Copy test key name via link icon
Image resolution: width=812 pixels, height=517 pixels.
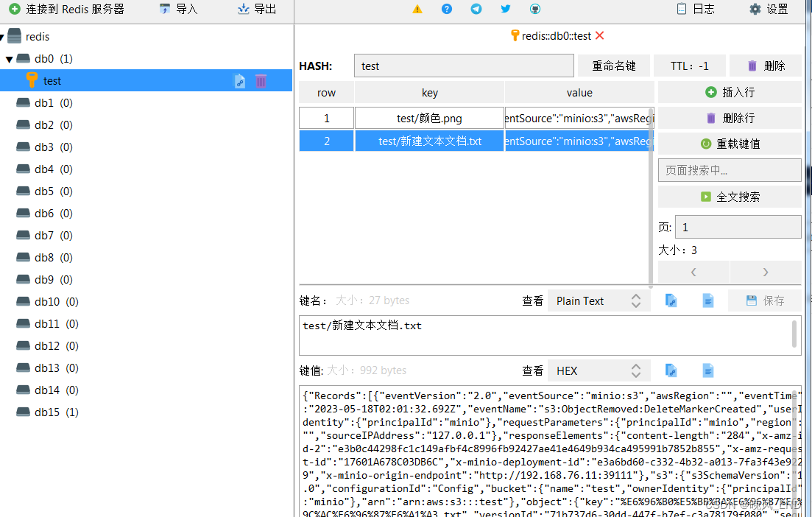coord(240,81)
